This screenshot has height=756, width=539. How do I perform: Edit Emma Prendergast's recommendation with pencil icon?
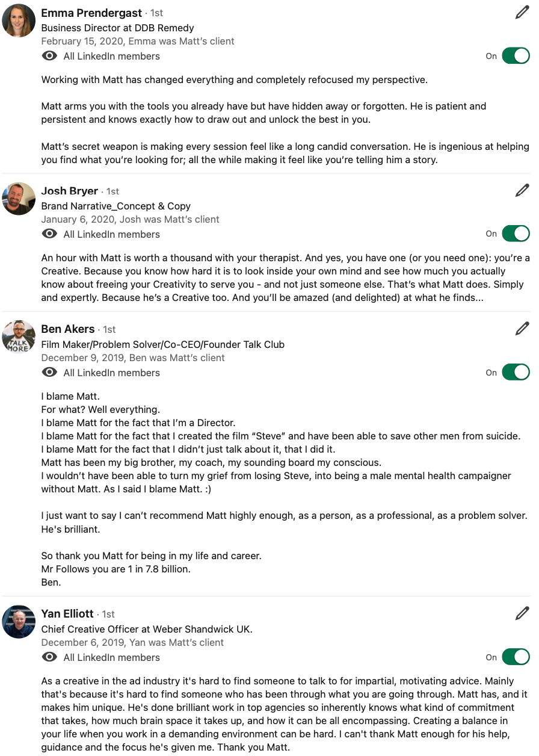coord(522,12)
